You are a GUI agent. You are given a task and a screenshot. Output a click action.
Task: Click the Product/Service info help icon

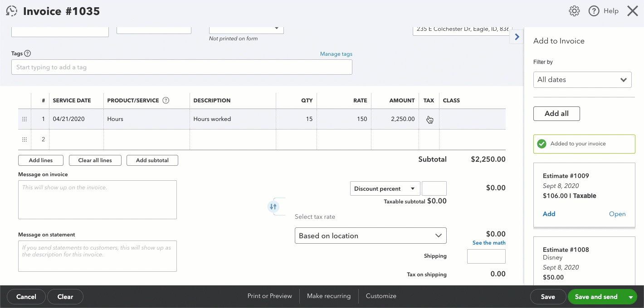[x=166, y=101]
